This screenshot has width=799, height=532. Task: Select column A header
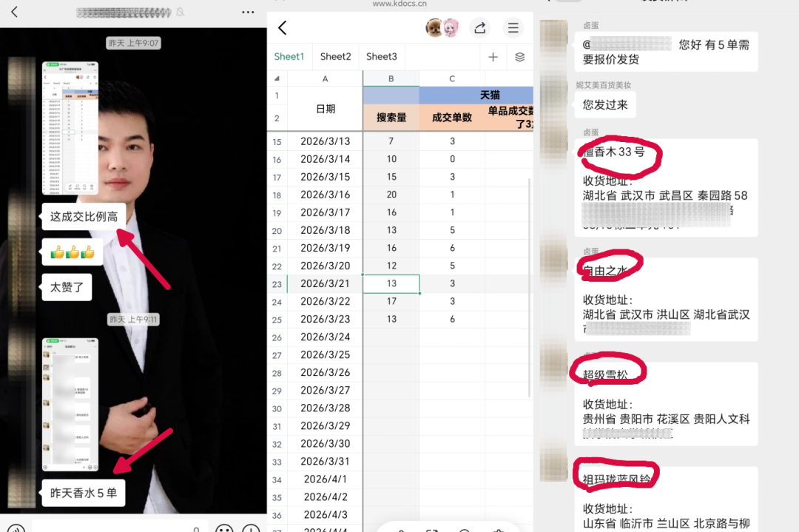coord(325,78)
